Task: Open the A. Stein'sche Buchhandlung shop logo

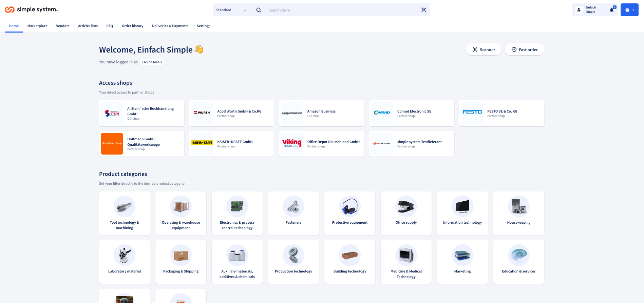Action: 112,113
